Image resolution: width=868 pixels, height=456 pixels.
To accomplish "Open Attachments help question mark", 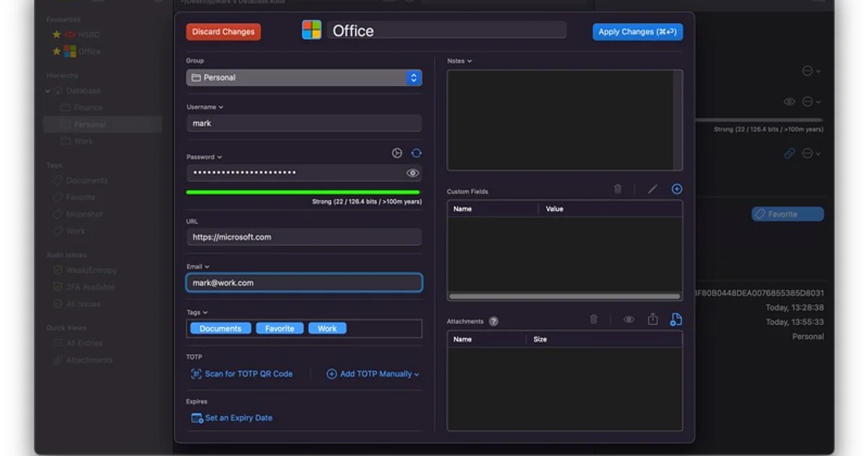I will click(493, 321).
